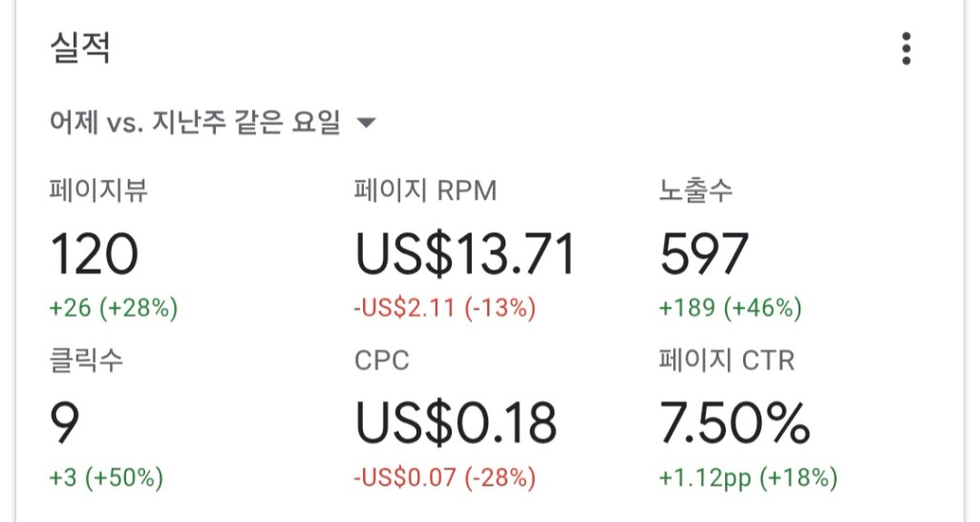Screen dimensions: 980x522
Task: Select the 7.50% page CTR value
Action: click(x=735, y=423)
